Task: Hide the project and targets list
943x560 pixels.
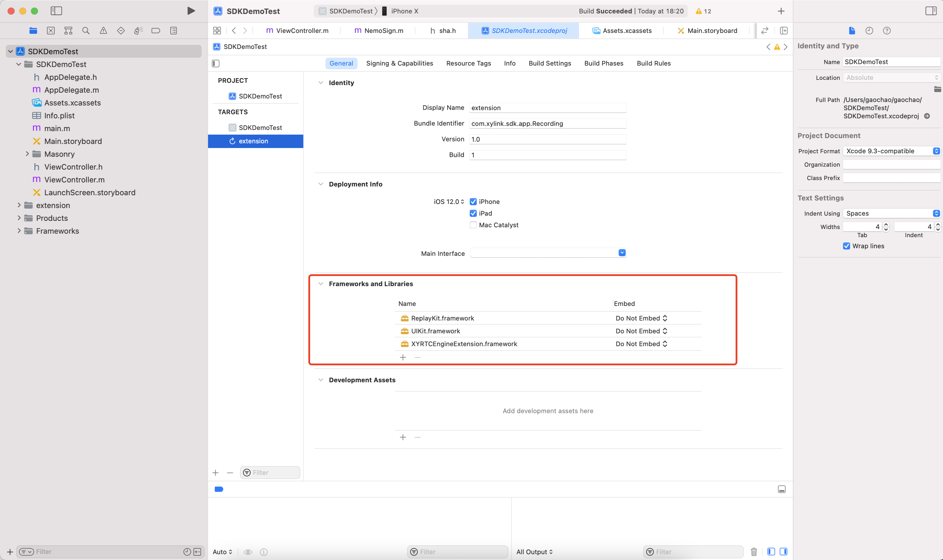Action: point(216,64)
